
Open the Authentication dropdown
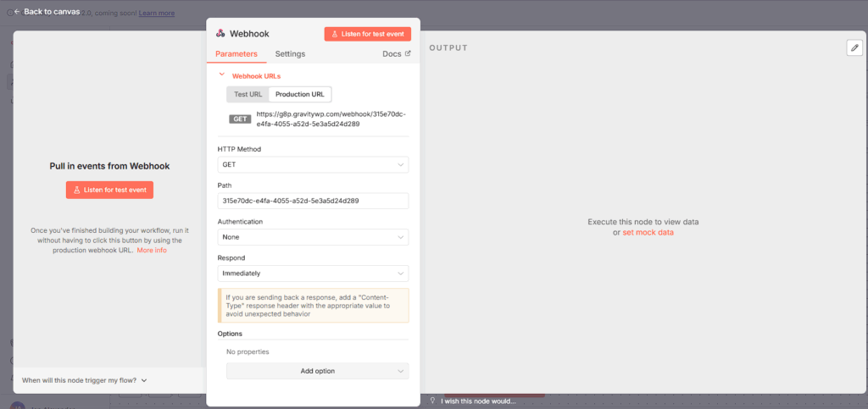point(314,237)
